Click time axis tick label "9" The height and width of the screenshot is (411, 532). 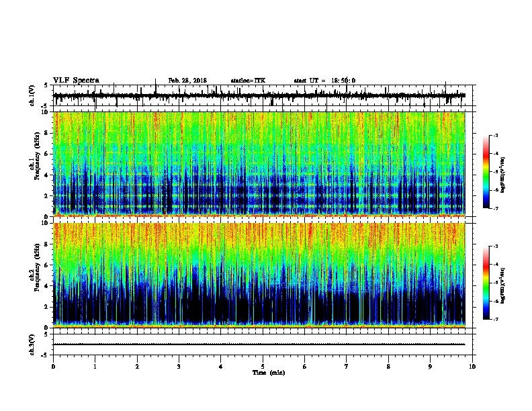coord(430,367)
